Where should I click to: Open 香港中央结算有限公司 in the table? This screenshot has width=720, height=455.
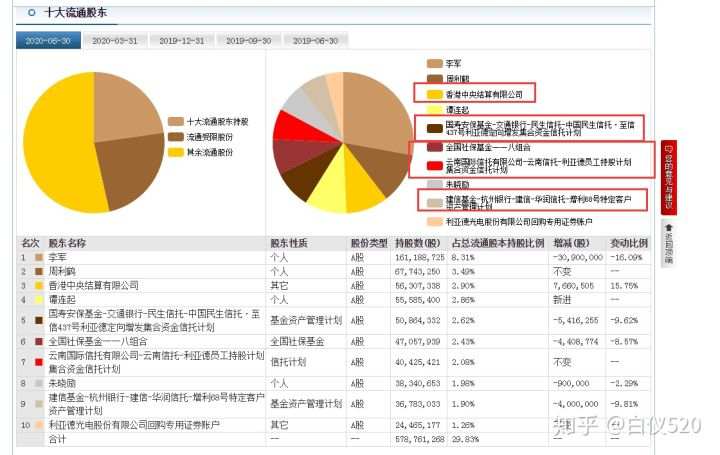[x=94, y=285]
